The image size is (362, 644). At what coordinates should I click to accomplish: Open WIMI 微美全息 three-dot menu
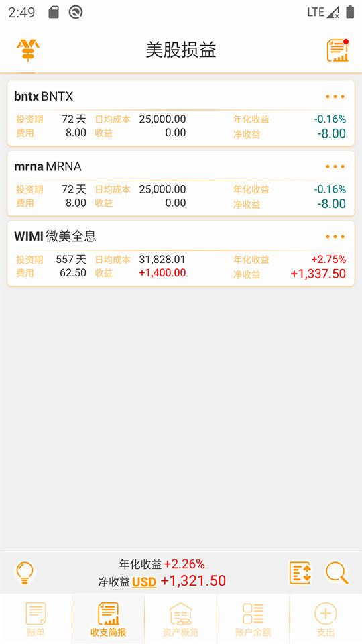pyautogui.click(x=335, y=237)
